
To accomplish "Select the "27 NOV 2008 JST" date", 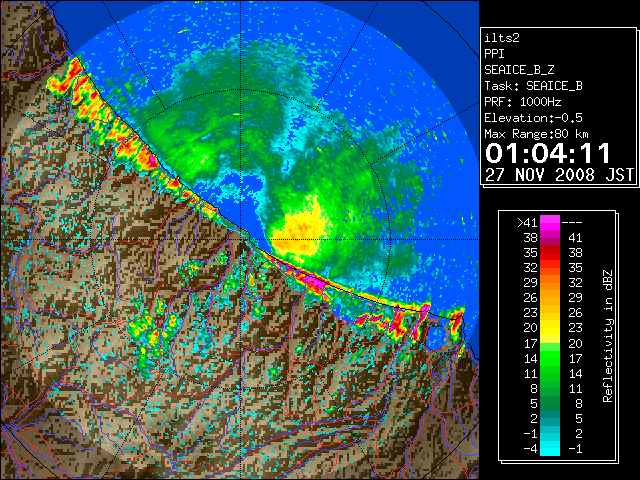I will tap(559, 175).
